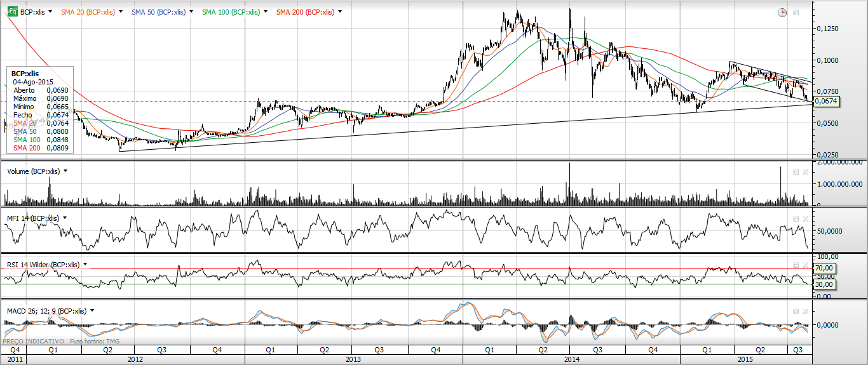The width and height of the screenshot is (868, 365).
Task: Click the SMA 100 (BCP:xlis) label
Action: tap(231, 12)
